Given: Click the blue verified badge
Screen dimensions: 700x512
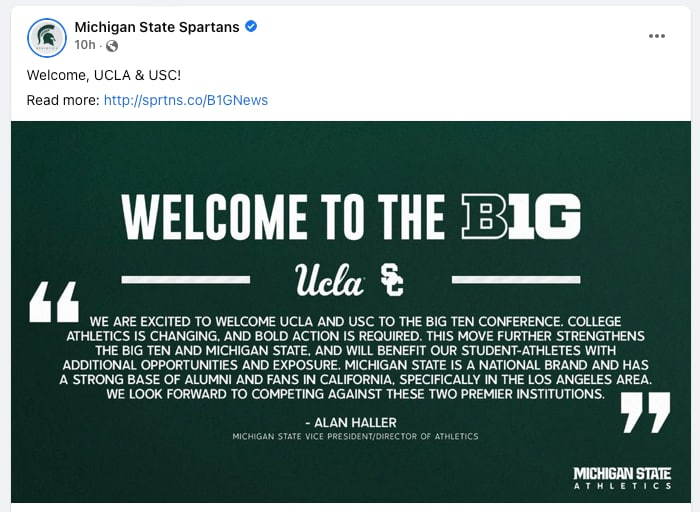Looking at the screenshot, I should tap(252, 27).
